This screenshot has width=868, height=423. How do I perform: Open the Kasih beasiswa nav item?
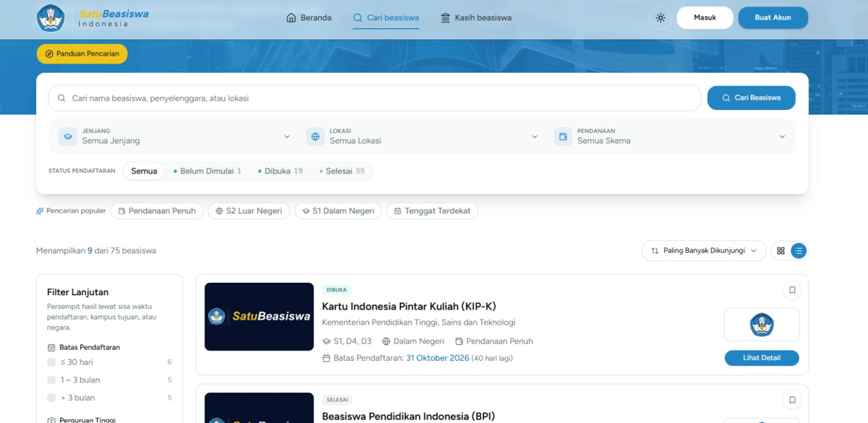click(x=476, y=18)
